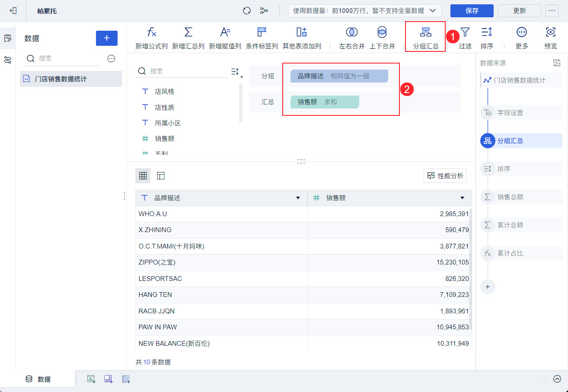Click the data table vertical scrollbar
The height and width of the screenshot is (392, 568).
pyautogui.click(x=471, y=269)
